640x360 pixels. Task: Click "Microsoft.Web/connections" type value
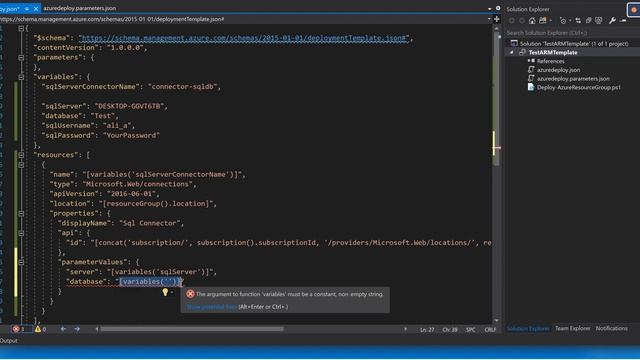click(x=137, y=184)
